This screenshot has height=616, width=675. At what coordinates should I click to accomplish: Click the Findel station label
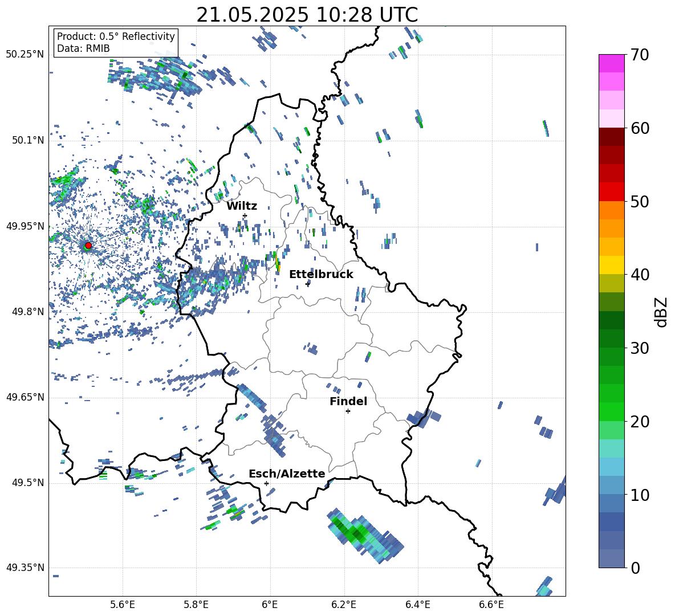coord(348,401)
